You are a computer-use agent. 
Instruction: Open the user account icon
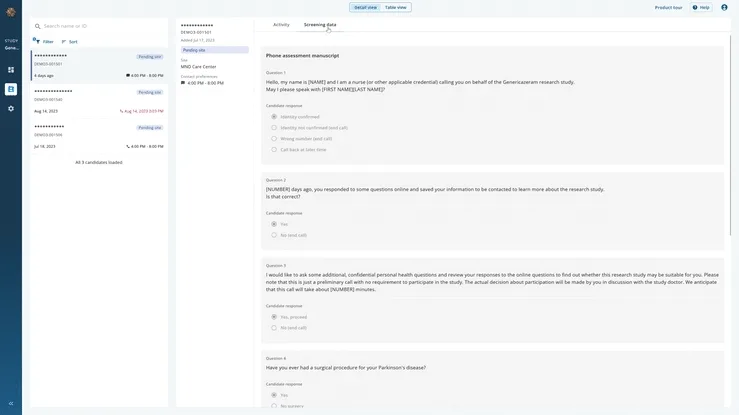click(x=724, y=8)
